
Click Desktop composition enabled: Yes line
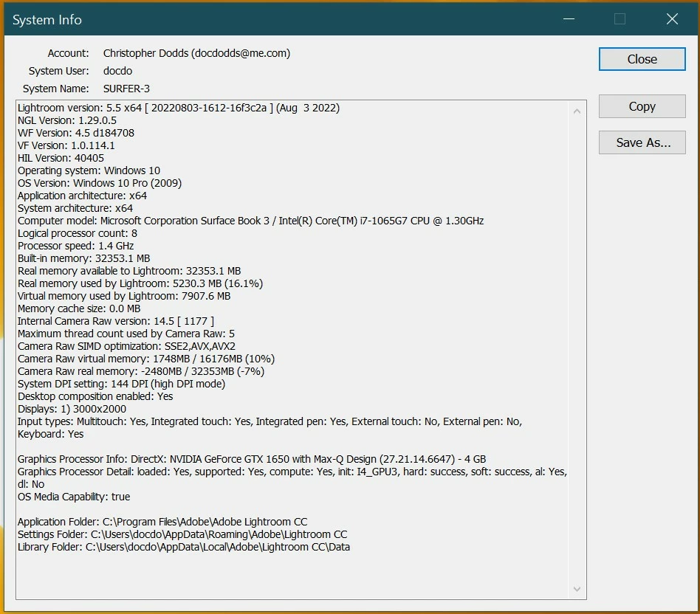coord(95,396)
